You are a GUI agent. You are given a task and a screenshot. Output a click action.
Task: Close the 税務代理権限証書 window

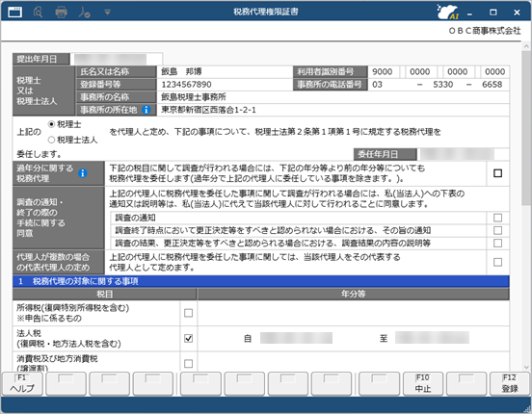pyautogui.click(x=517, y=13)
